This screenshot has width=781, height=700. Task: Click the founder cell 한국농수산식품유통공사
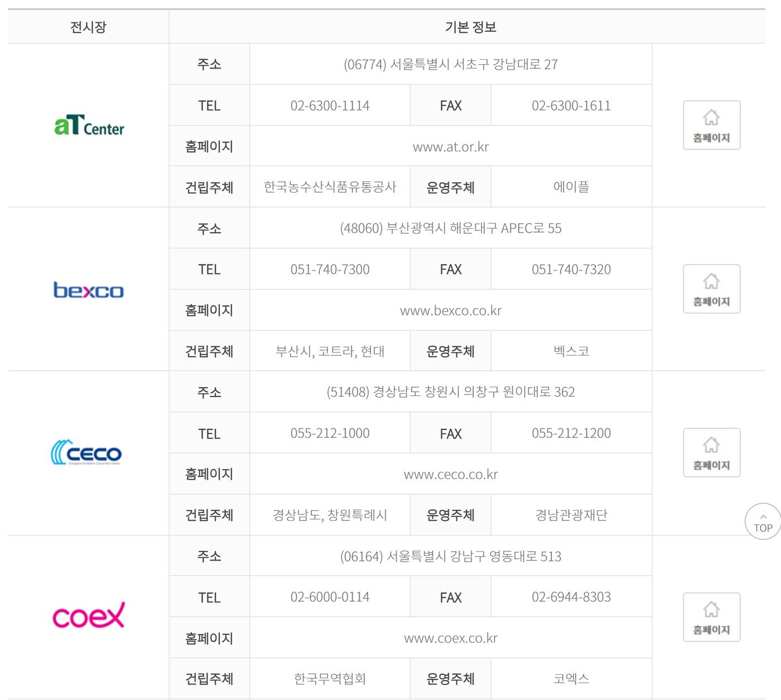tap(330, 187)
